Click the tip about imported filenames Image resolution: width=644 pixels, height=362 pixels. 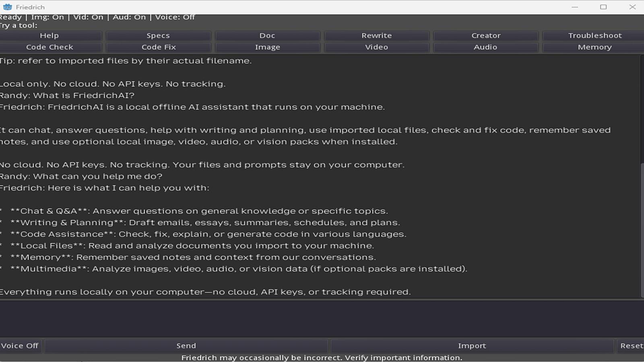click(126, 61)
